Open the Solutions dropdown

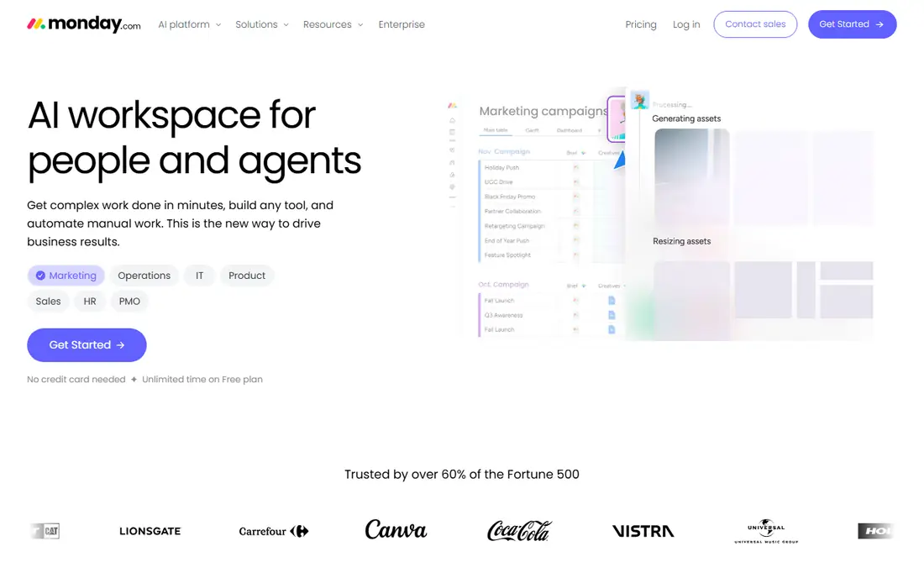point(261,24)
